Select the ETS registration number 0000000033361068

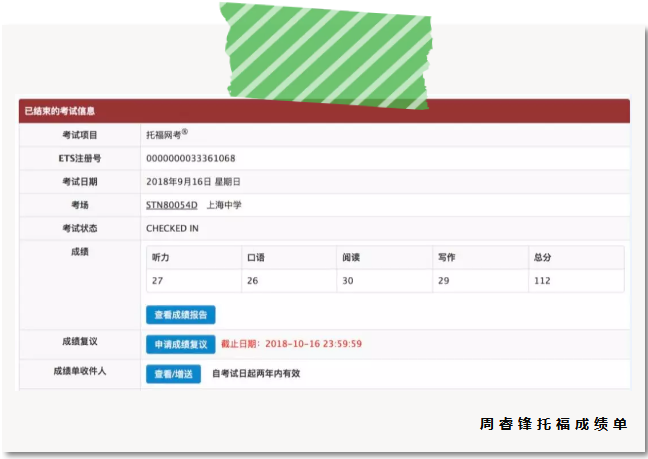[x=191, y=158]
